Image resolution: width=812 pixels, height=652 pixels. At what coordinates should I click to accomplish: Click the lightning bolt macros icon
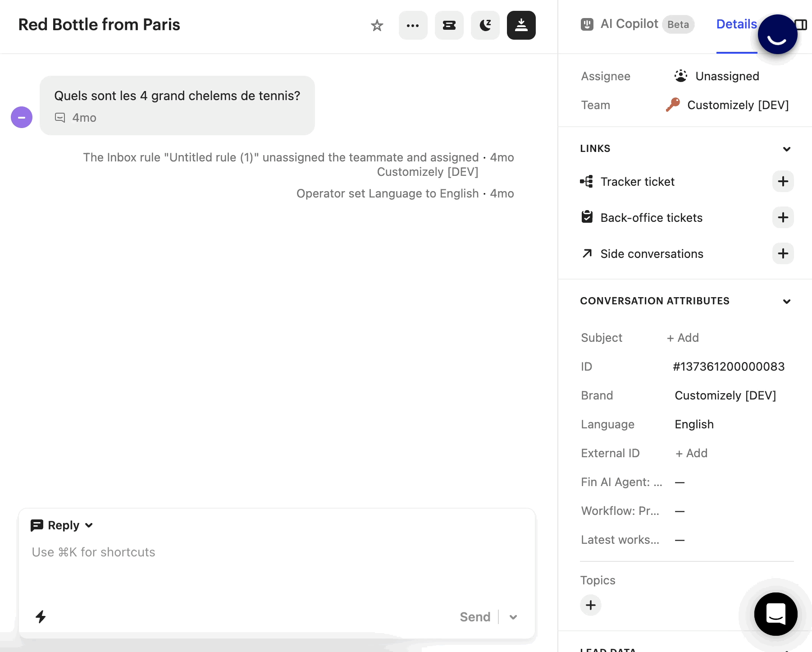point(41,616)
